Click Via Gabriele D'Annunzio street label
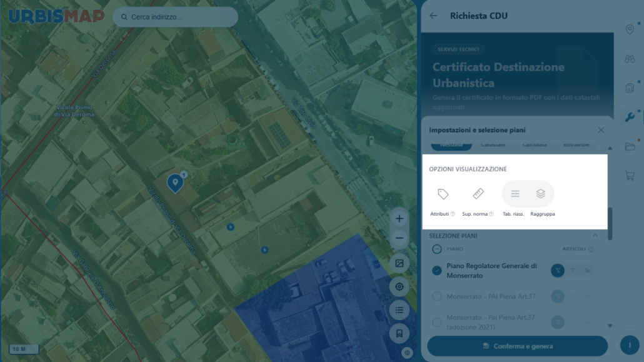Image resolution: width=644 pixels, height=362 pixels. pyautogui.click(x=94, y=280)
